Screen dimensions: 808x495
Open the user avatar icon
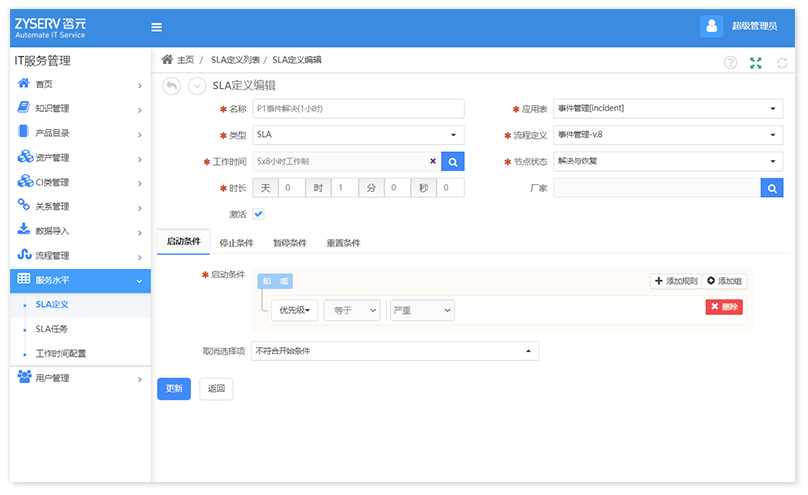pyautogui.click(x=711, y=26)
